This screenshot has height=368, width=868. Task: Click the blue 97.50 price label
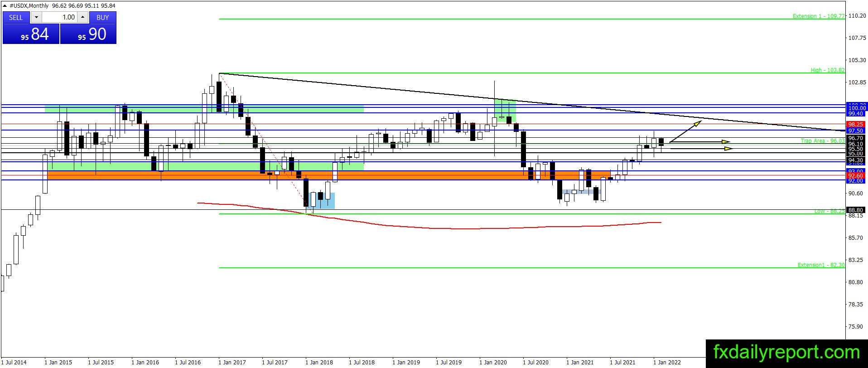tap(856, 131)
